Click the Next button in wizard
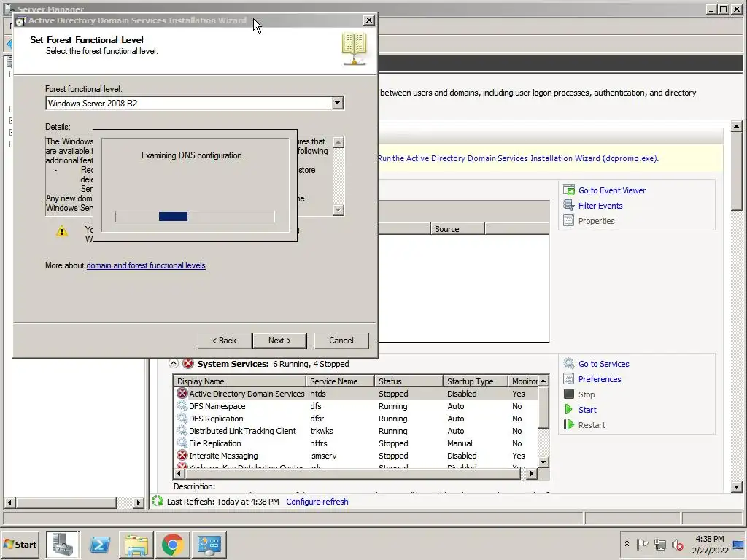 [x=279, y=341]
